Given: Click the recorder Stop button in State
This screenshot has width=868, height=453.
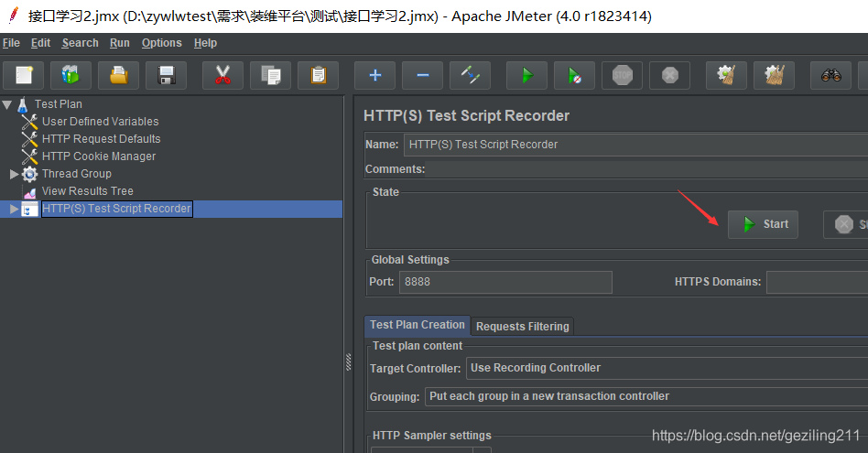Looking at the screenshot, I should 846,224.
